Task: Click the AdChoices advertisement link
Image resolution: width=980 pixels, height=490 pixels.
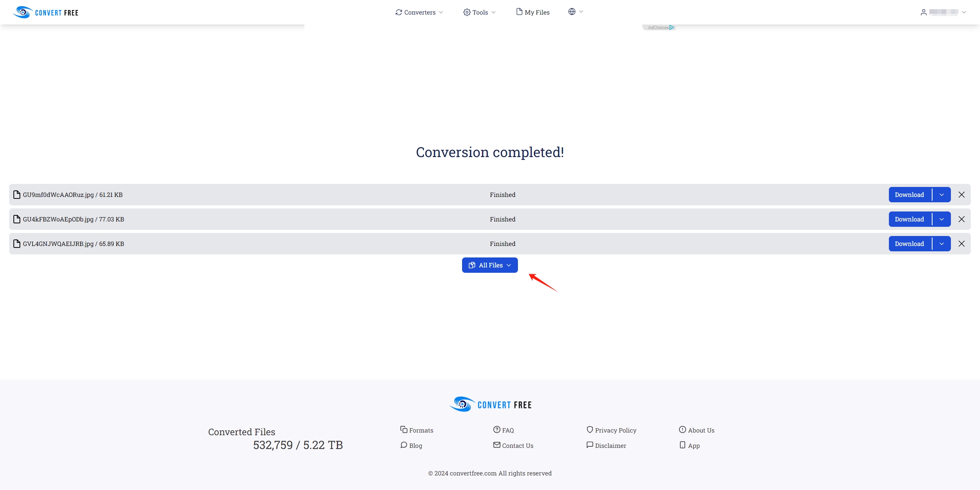Action: pos(659,27)
